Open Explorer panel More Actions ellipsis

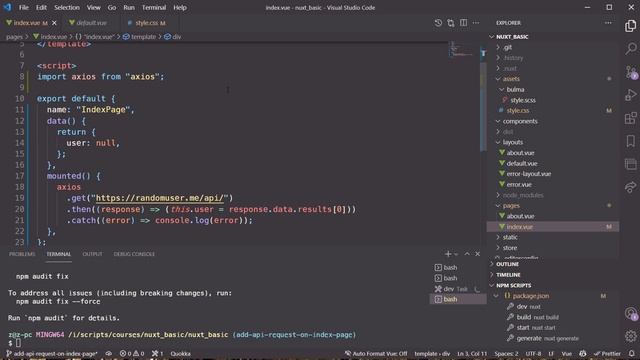(608, 23)
